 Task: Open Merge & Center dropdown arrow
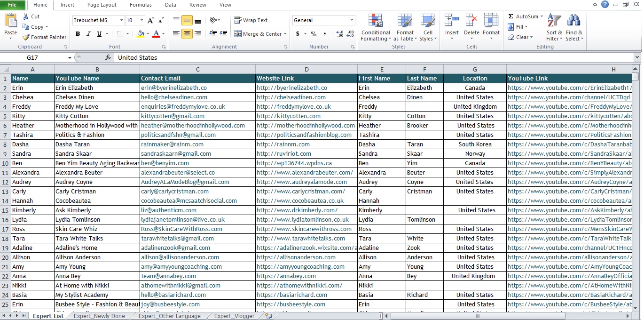[x=286, y=34]
